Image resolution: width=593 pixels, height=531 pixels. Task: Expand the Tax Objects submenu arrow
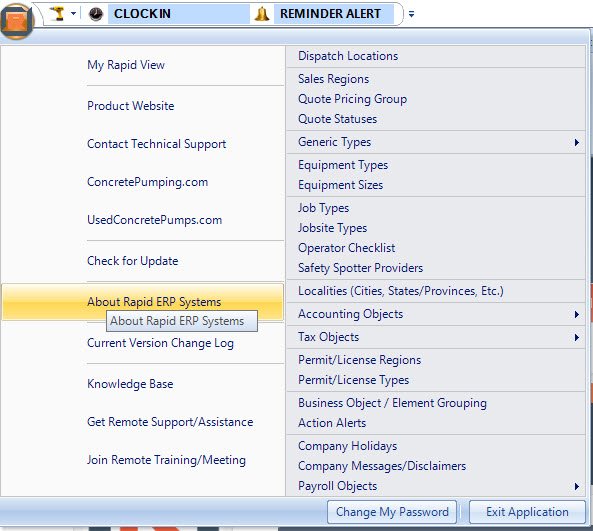click(x=576, y=337)
